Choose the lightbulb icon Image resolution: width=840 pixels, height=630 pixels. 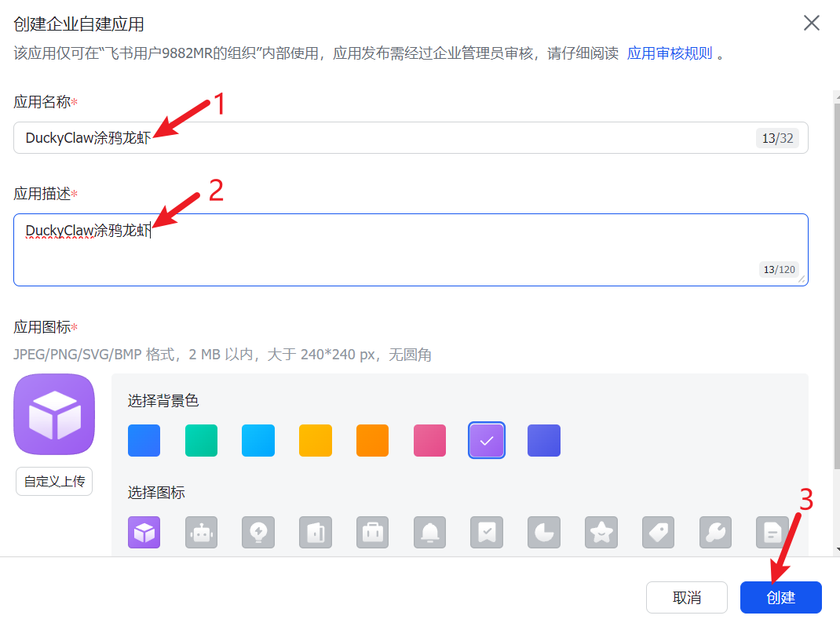click(258, 532)
